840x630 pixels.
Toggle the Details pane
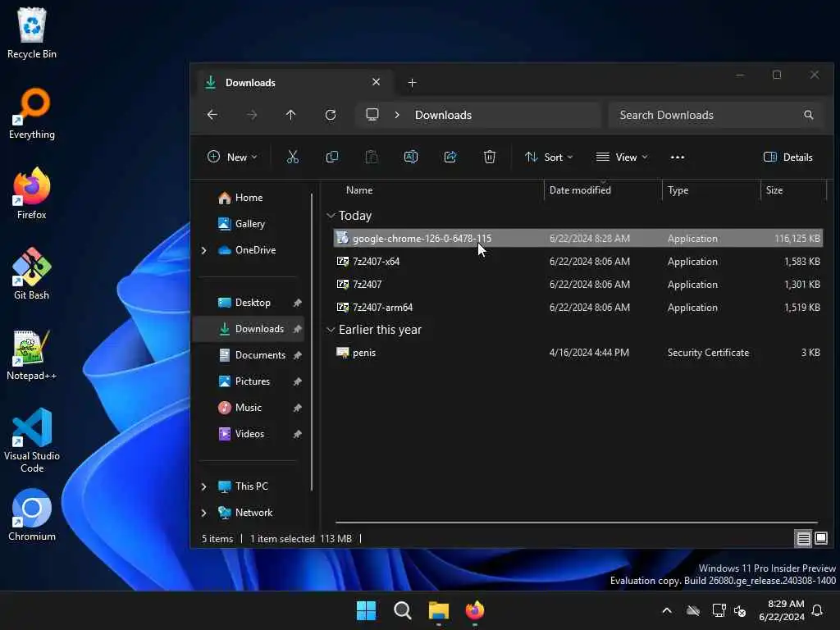click(788, 157)
